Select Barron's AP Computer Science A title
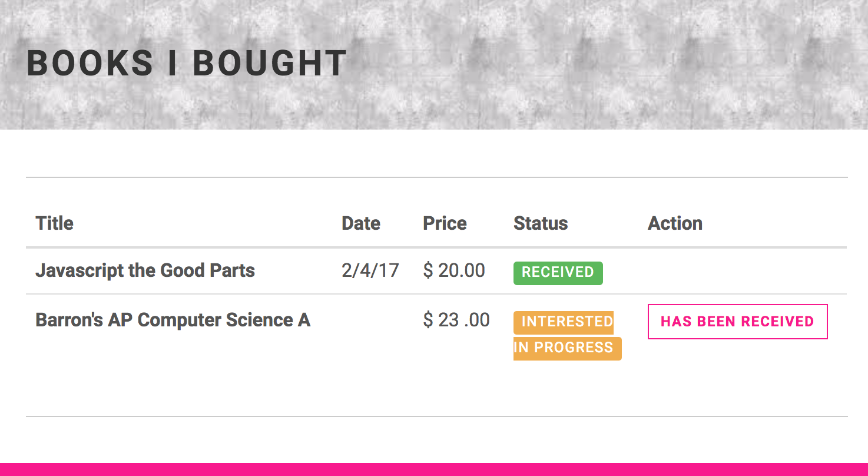868x476 pixels. [173, 320]
